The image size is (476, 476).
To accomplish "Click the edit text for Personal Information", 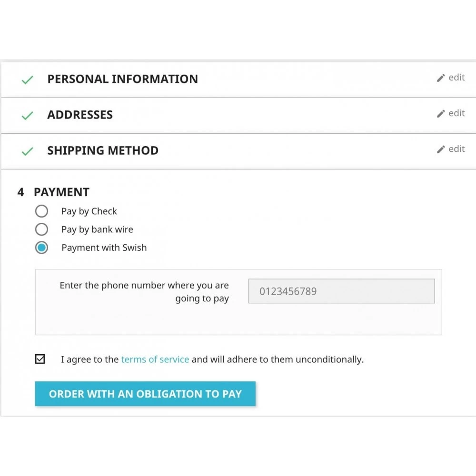I will [x=456, y=78].
